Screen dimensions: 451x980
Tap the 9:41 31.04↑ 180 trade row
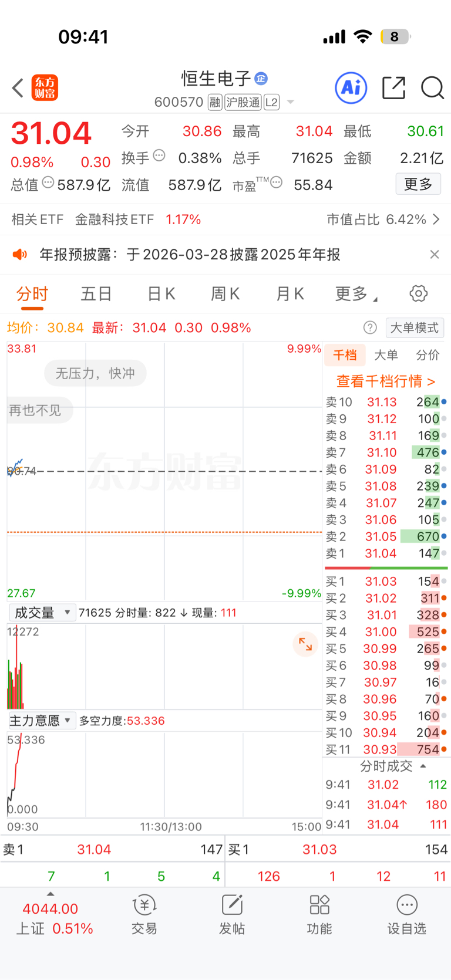pyautogui.click(x=386, y=805)
